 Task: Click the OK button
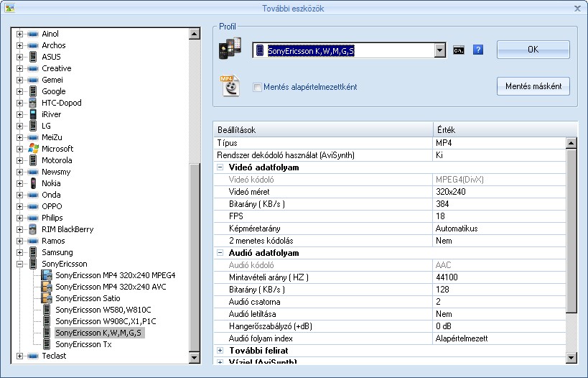click(x=533, y=50)
